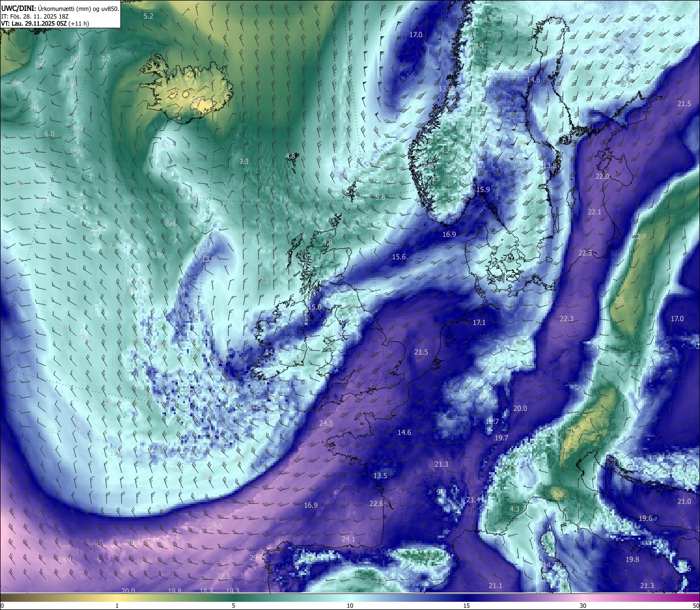The image size is (700, 610).
Task: Click the 6.0 value near the left edge
Action: click(49, 133)
